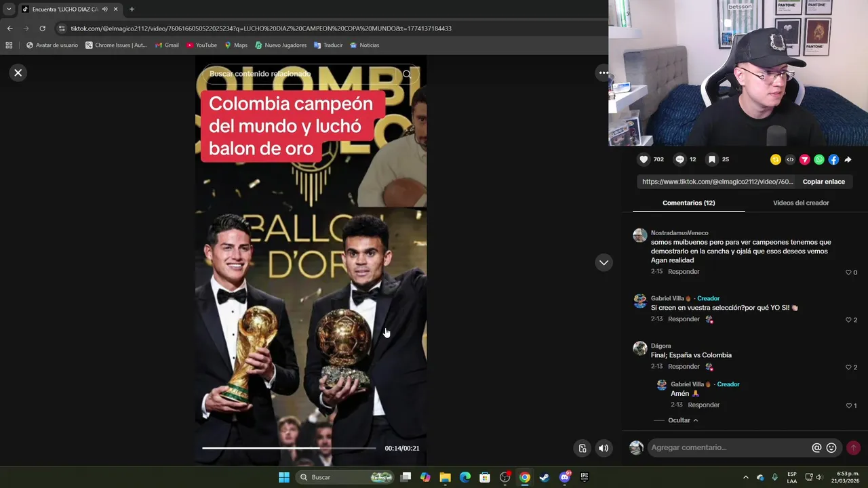Select the Comentarios (12) tab
This screenshot has width=868, height=488.
click(x=688, y=203)
